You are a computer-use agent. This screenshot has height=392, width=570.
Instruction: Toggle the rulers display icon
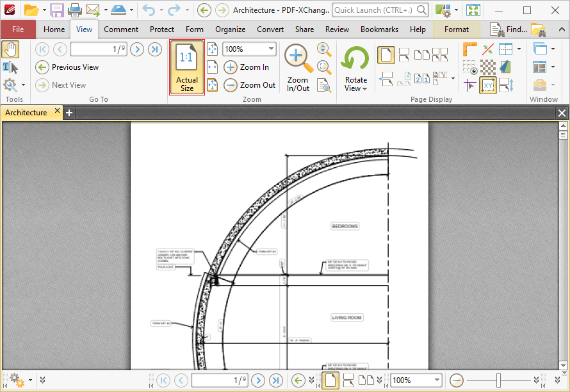tap(470, 49)
